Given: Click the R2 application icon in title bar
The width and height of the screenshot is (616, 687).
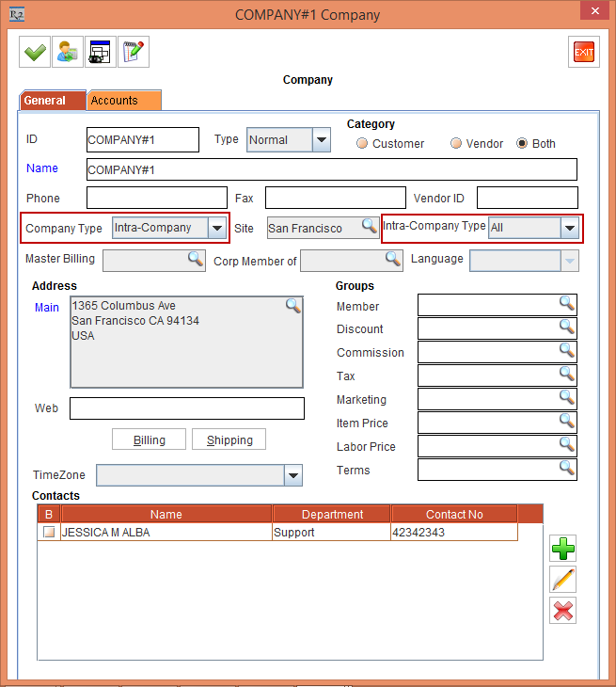Looking at the screenshot, I should (17, 14).
